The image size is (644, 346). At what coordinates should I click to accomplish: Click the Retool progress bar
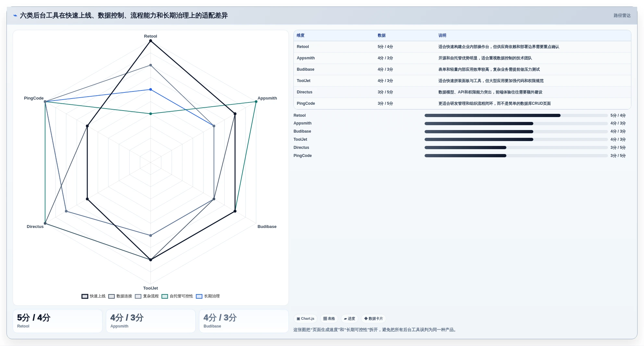pos(516,115)
